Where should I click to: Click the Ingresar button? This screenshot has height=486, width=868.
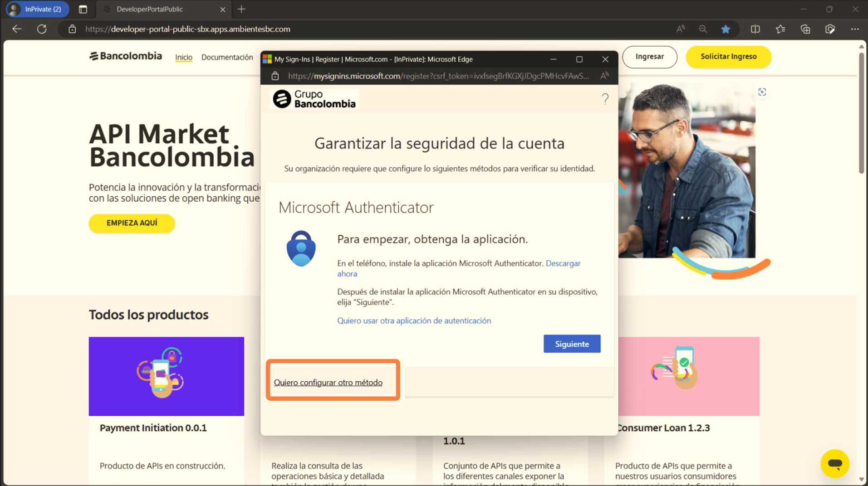point(649,57)
